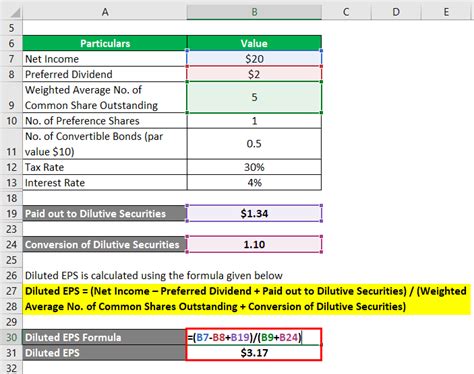The height and width of the screenshot is (374, 474).
Task: Select row 8 header
Action: [11, 74]
